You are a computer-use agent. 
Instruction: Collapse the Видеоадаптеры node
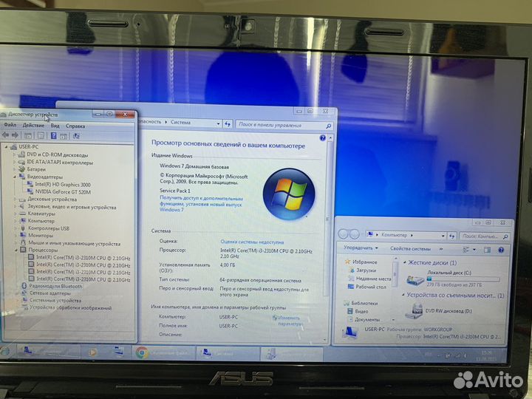tap(15, 177)
